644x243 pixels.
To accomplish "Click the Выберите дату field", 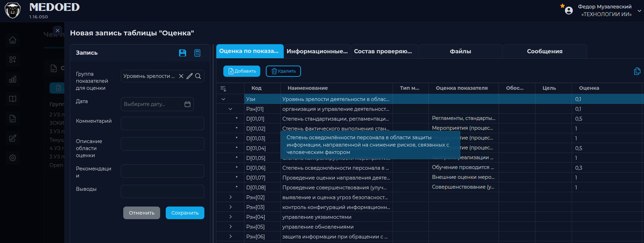I will click(x=157, y=104).
